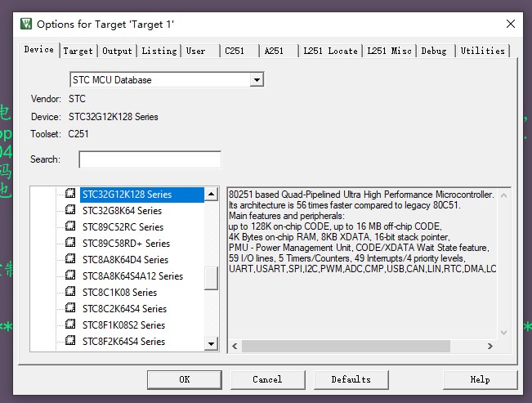532x403 pixels.
Task: Select STC8F1K08S2 Series device
Action: [124, 325]
